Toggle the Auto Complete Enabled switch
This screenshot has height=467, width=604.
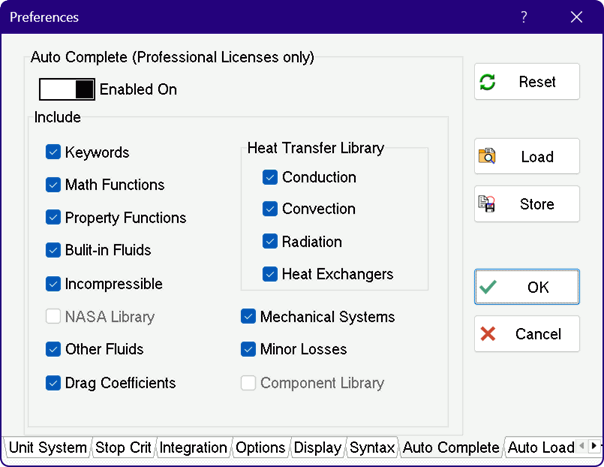[67, 89]
